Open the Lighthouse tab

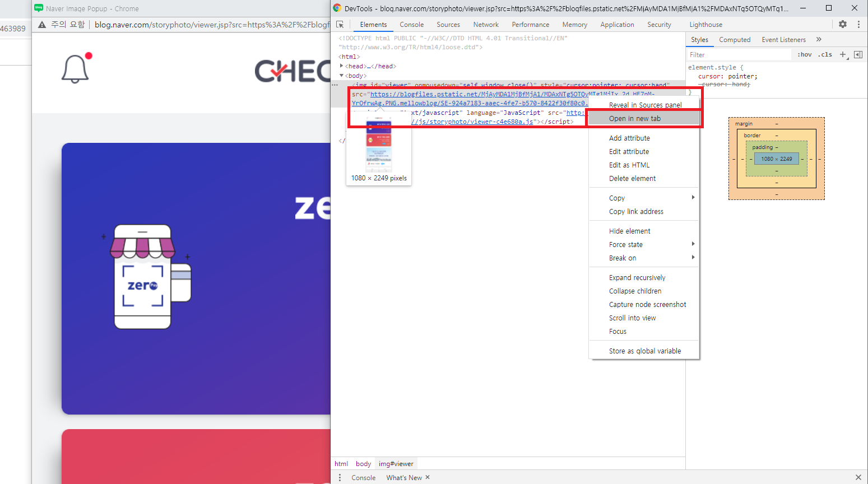tap(705, 25)
